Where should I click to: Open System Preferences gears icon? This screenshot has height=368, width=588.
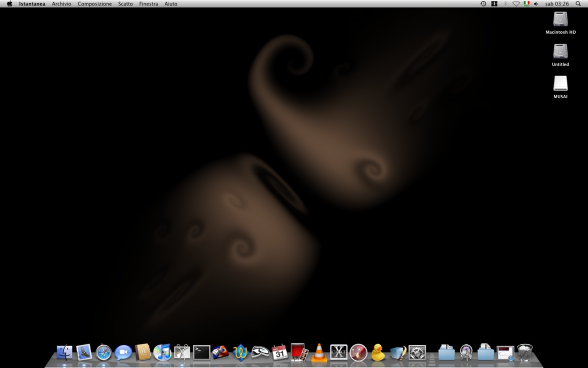(x=417, y=352)
